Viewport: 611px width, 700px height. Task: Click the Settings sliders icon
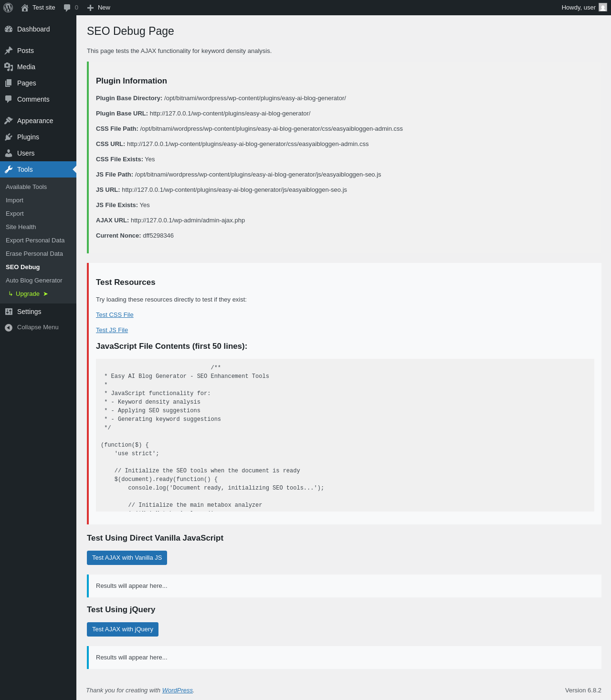click(x=9, y=312)
